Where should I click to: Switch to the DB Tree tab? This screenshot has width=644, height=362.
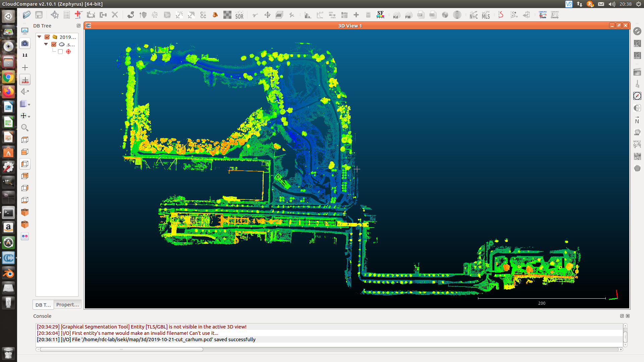pos(43,305)
